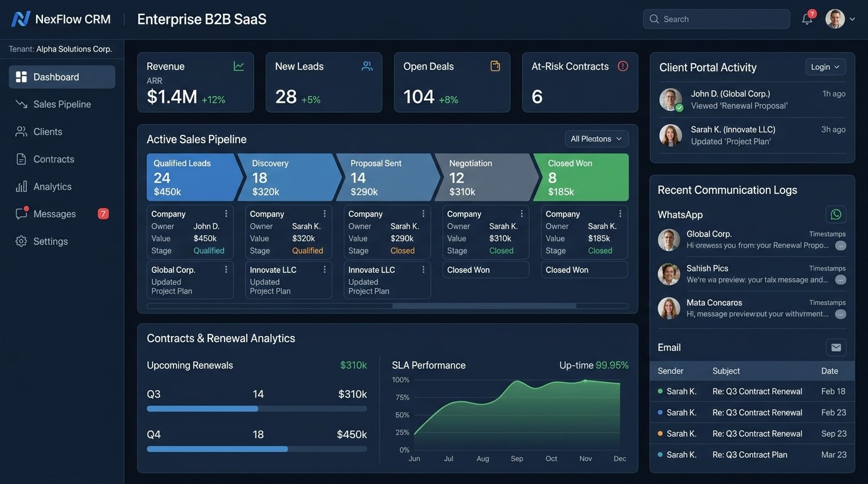Click into the Search field
The height and width of the screenshot is (484, 868).
[x=717, y=19]
